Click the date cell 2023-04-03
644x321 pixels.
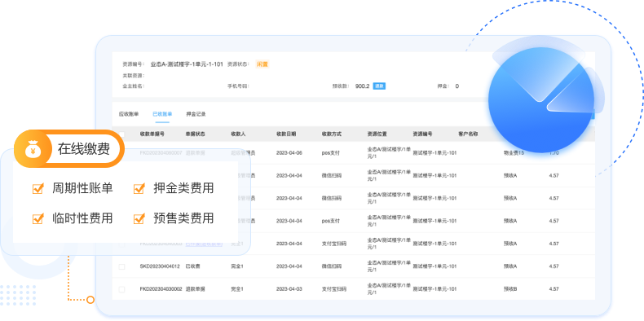(289, 289)
